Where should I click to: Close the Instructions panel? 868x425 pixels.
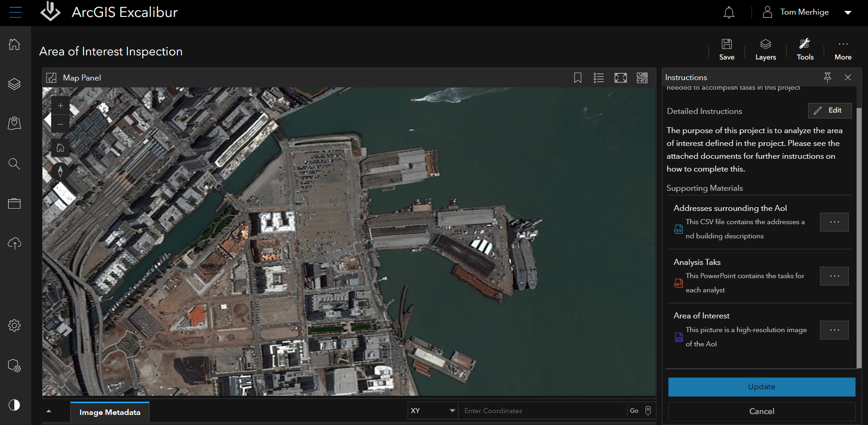click(x=848, y=77)
